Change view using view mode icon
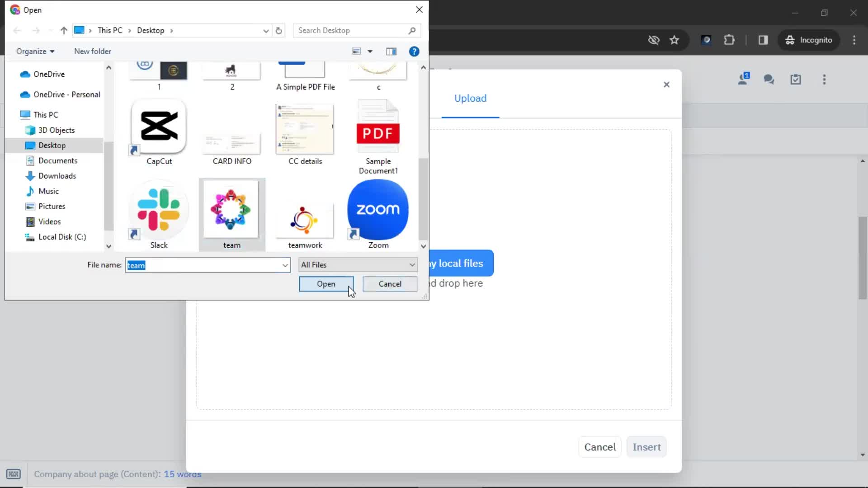This screenshot has height=488, width=868. click(357, 52)
